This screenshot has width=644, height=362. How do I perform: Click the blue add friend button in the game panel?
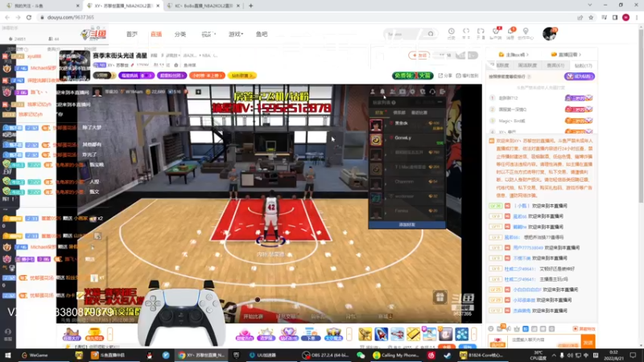pos(407,225)
